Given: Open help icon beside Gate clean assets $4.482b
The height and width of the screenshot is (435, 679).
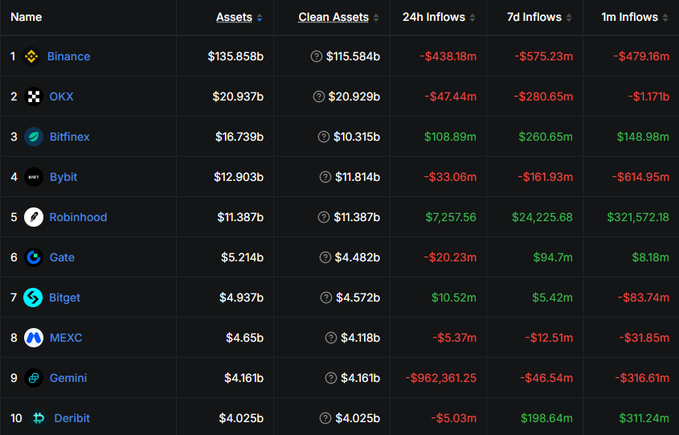Looking at the screenshot, I should point(325,258).
